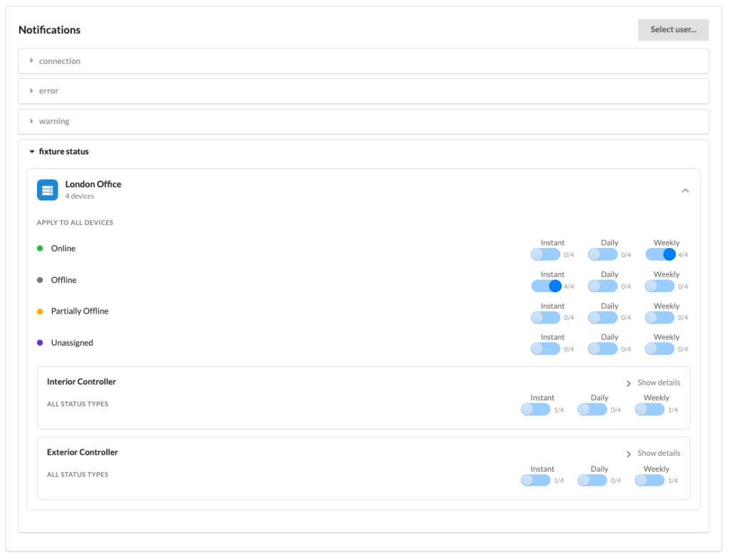This screenshot has height=560, width=730.
Task: Expand the warning section
Action: tap(364, 121)
